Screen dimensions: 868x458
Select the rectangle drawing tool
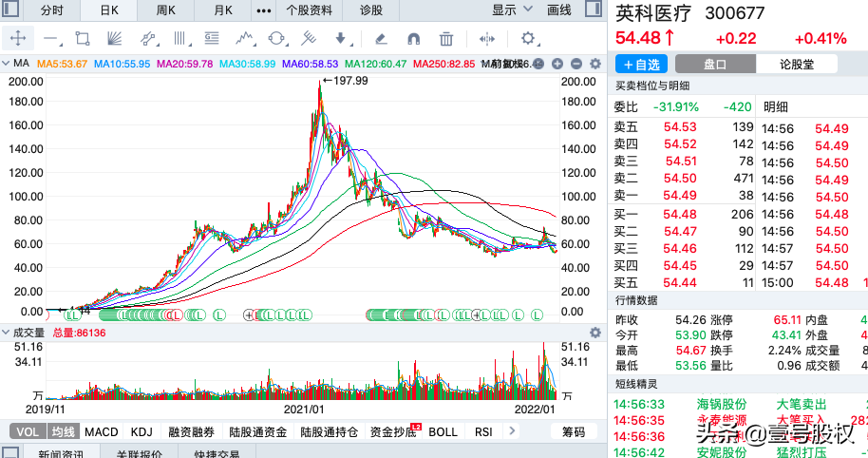(x=83, y=39)
